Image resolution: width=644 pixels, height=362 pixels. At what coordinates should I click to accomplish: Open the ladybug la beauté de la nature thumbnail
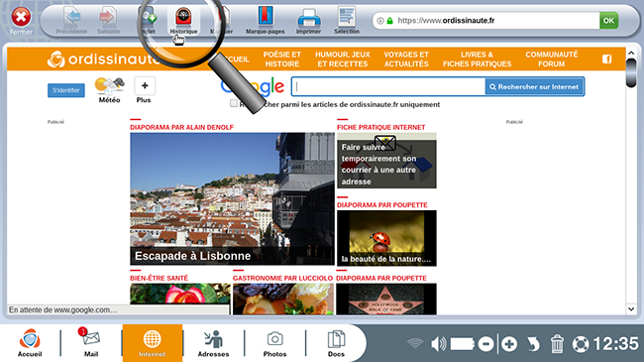point(386,238)
